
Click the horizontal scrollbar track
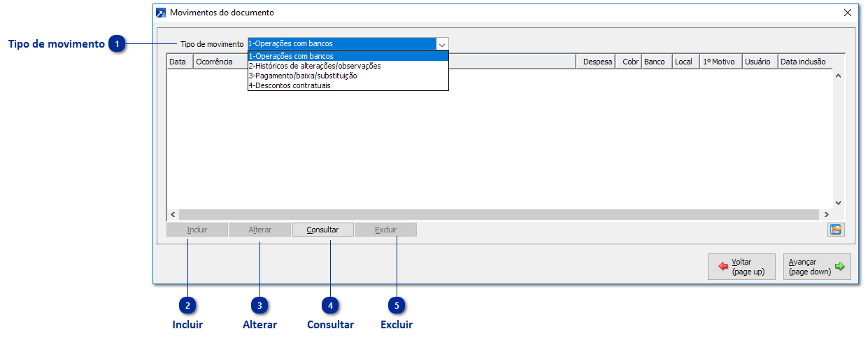[499, 214]
